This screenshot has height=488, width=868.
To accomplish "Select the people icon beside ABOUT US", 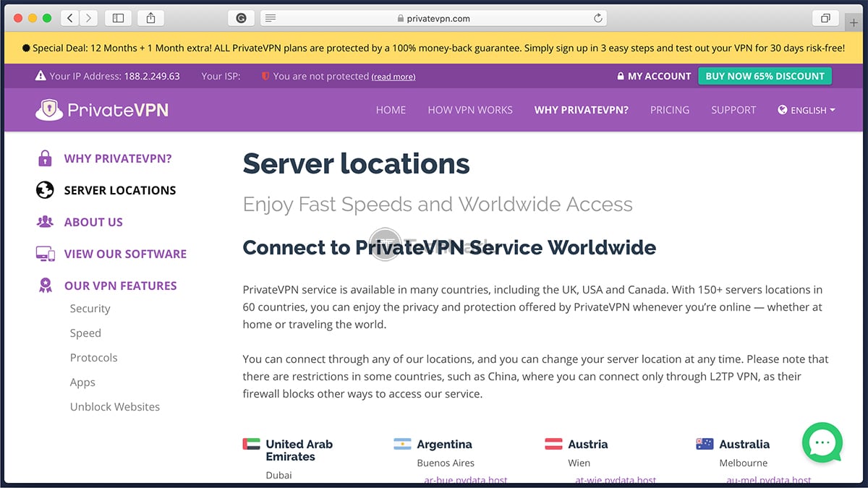I will click(44, 221).
